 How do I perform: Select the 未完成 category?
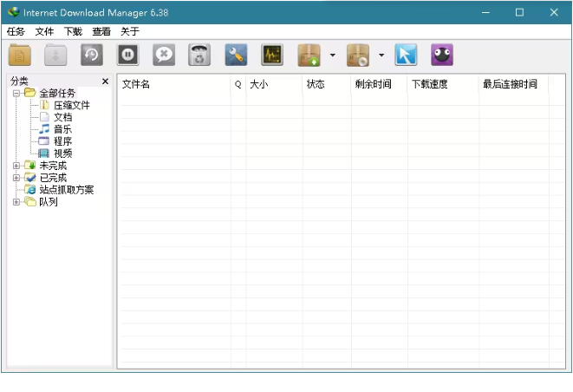click(53, 166)
